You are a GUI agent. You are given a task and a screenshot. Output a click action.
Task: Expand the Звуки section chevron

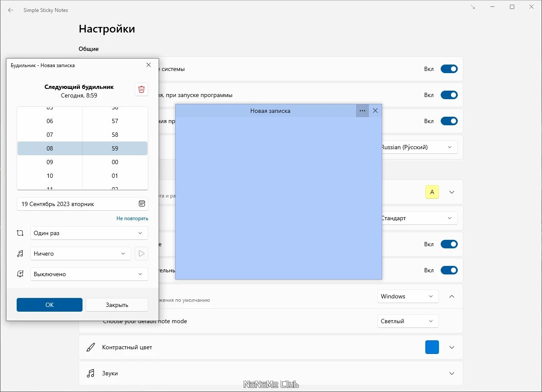point(452,373)
